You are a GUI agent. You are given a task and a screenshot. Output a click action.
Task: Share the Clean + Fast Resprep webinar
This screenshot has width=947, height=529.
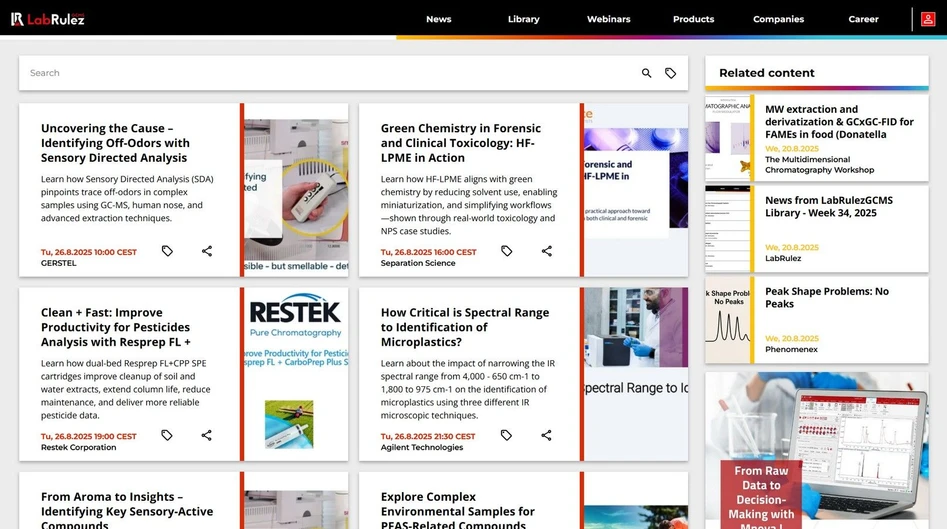207,435
